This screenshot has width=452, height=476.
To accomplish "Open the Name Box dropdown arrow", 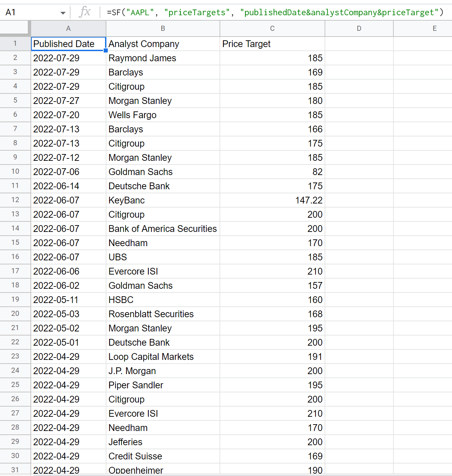I will pos(63,13).
